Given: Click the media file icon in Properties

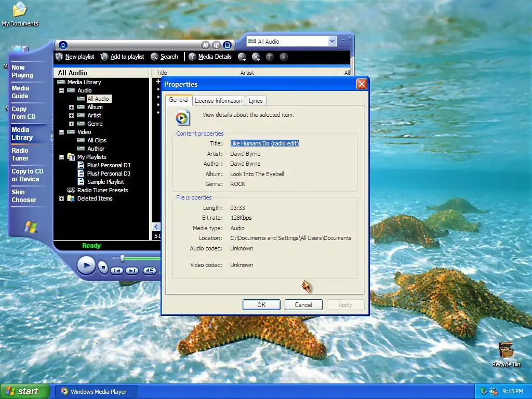Looking at the screenshot, I should click(183, 117).
